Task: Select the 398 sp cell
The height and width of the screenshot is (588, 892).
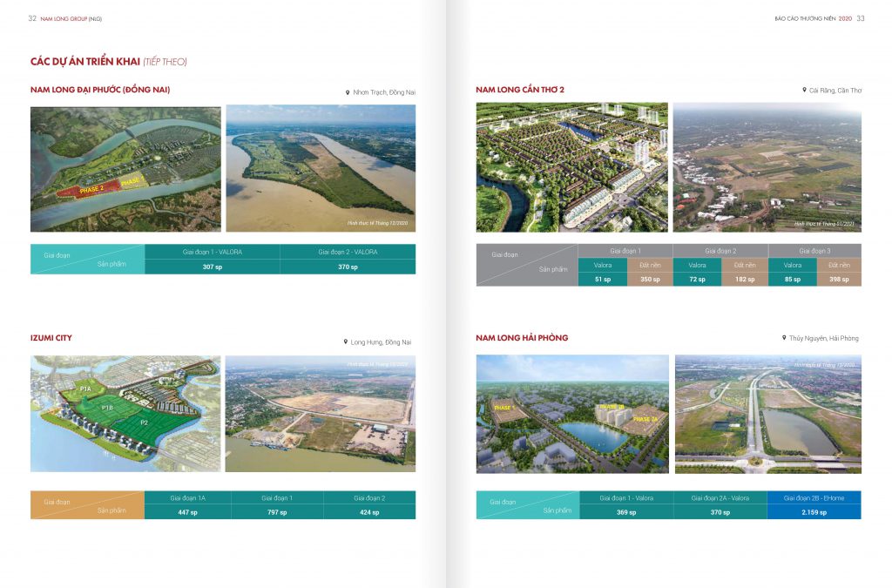Action: coord(839,280)
